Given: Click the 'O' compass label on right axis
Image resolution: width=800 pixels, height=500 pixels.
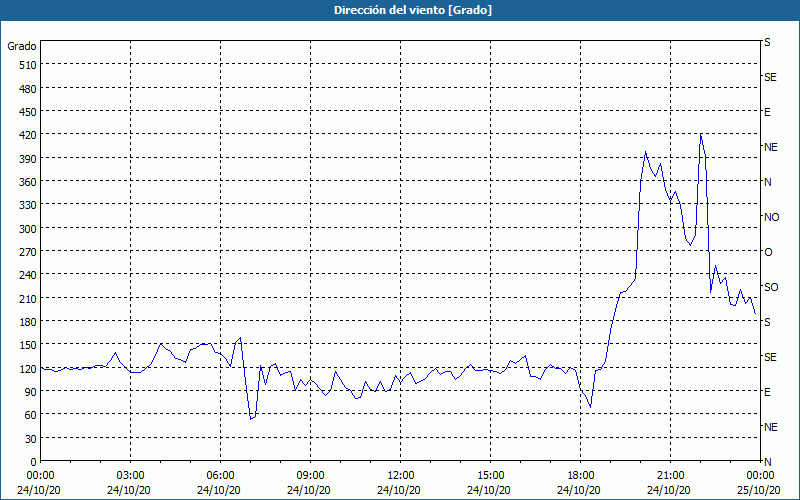Looking at the screenshot, I should pyautogui.click(x=768, y=252).
